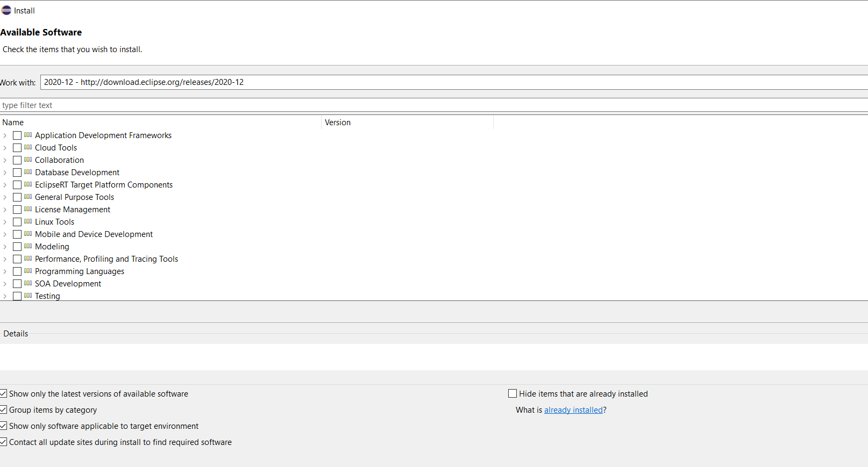Screen dimensions: 868x467
Task: Sort by the Name column header
Action: point(160,123)
